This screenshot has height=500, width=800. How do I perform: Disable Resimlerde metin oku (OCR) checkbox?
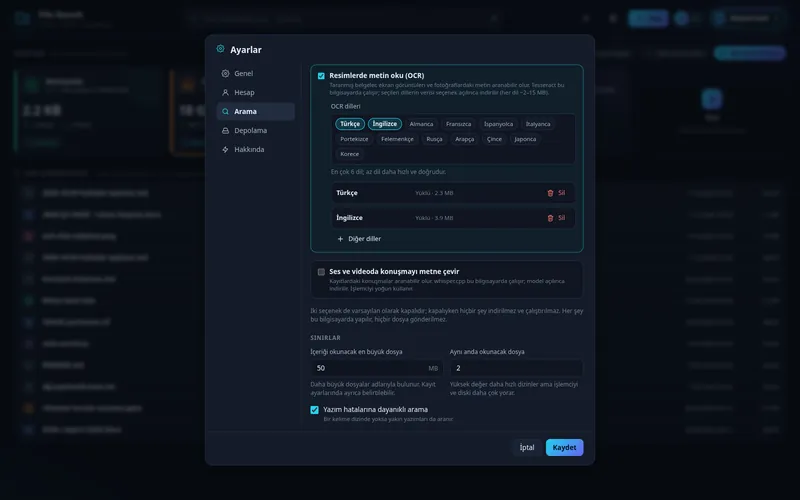pos(321,76)
